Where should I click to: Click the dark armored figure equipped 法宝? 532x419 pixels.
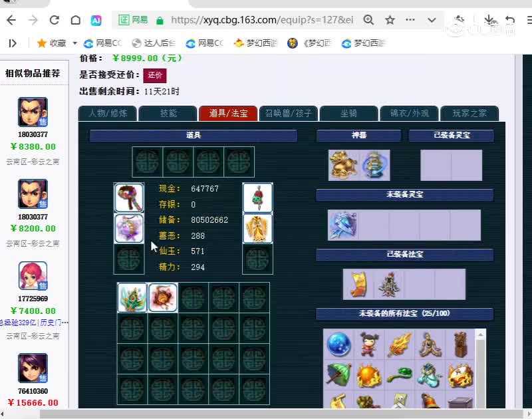coord(389,284)
